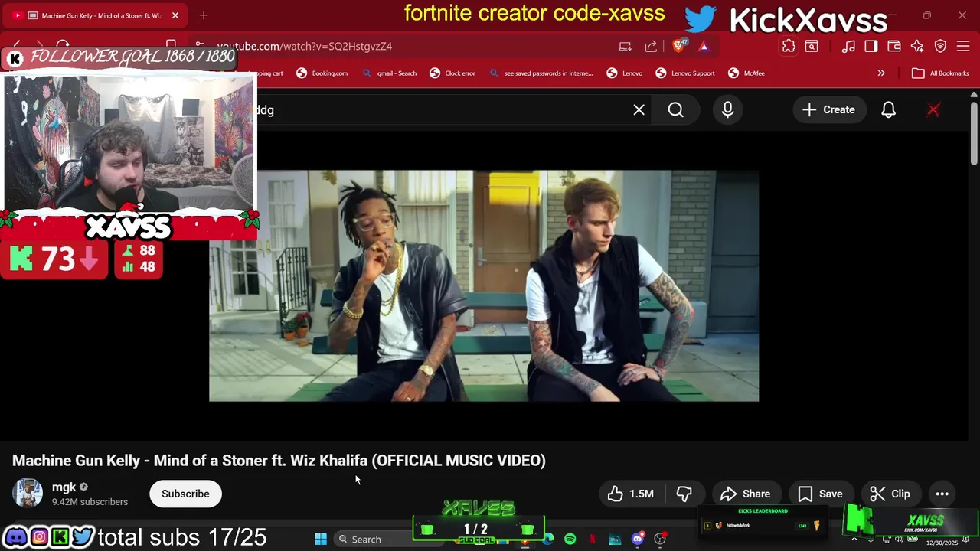980x551 pixels.
Task: Open Discord from the taskbar
Action: click(x=638, y=540)
